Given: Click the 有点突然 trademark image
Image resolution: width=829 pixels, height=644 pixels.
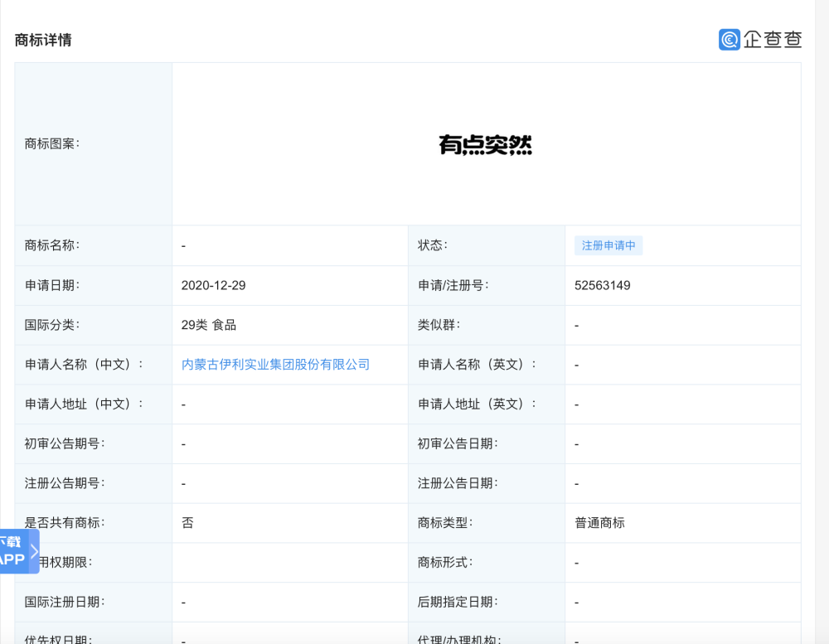Looking at the screenshot, I should pos(485,144).
